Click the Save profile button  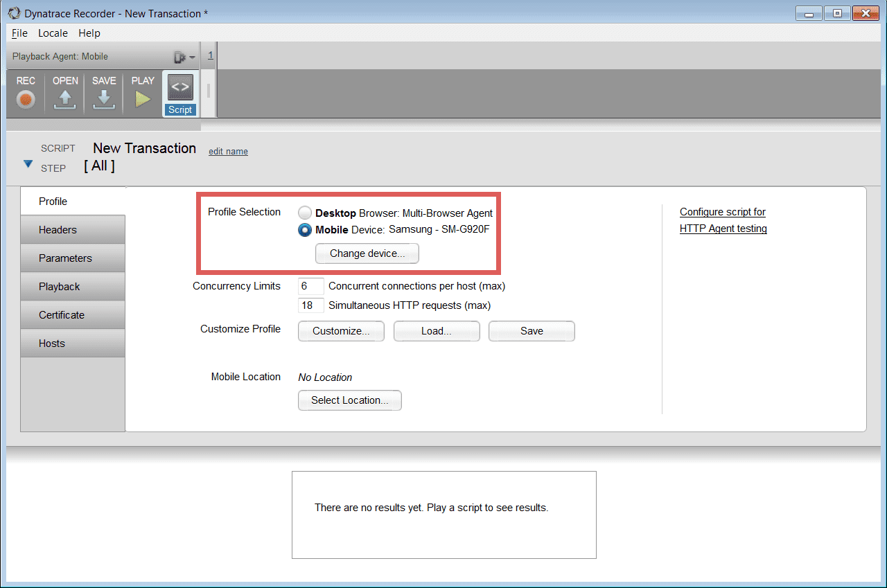[x=532, y=331]
